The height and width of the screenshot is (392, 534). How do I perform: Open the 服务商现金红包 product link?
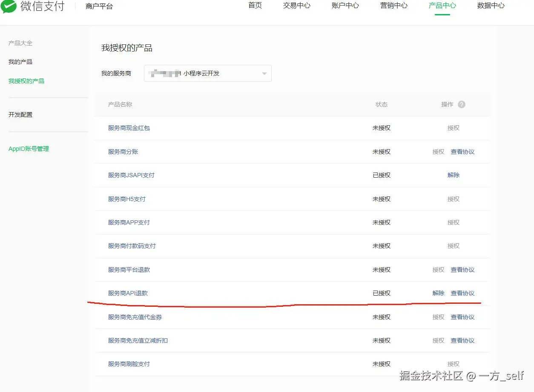point(129,128)
